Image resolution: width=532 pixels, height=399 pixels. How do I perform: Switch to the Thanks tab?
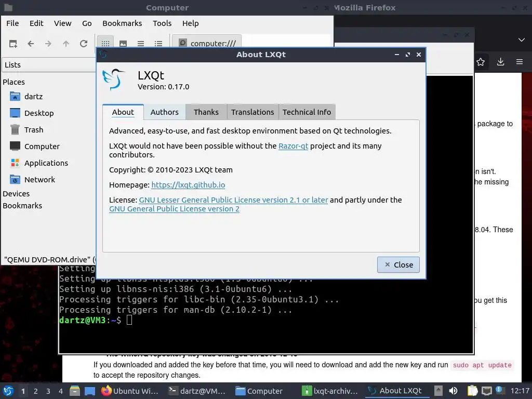point(206,112)
